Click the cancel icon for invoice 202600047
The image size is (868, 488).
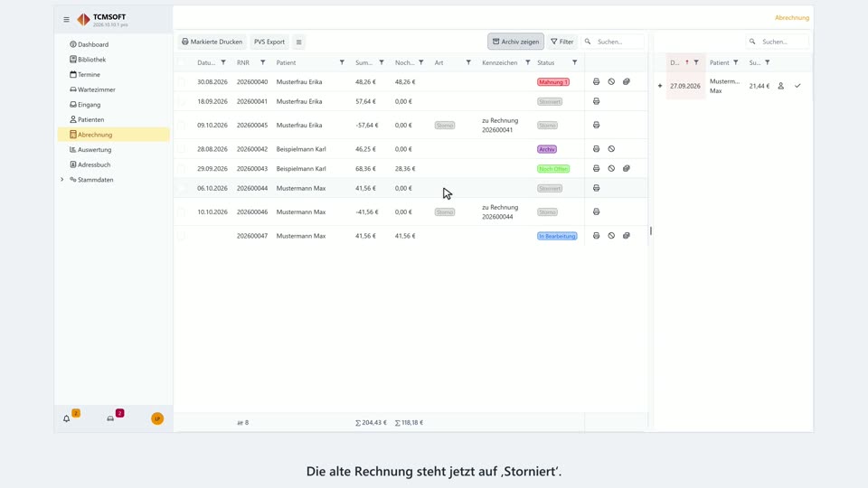[x=611, y=236]
